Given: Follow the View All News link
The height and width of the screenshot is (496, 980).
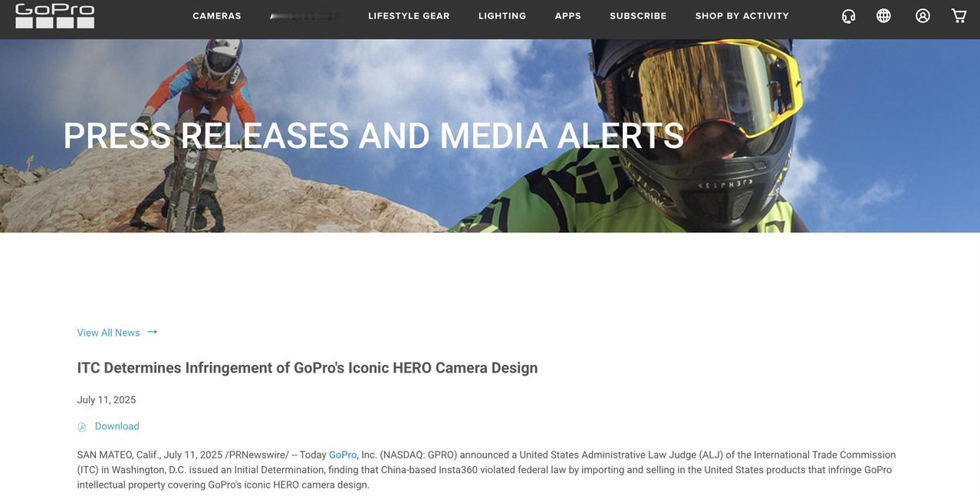Looking at the screenshot, I should [108, 333].
